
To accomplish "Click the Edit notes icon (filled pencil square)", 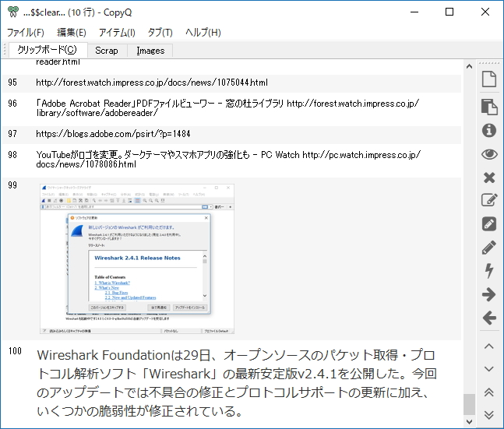I will [x=489, y=224].
